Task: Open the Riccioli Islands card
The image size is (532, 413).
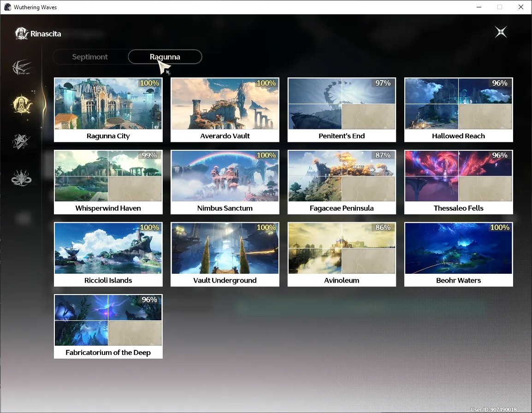Action: click(x=108, y=254)
